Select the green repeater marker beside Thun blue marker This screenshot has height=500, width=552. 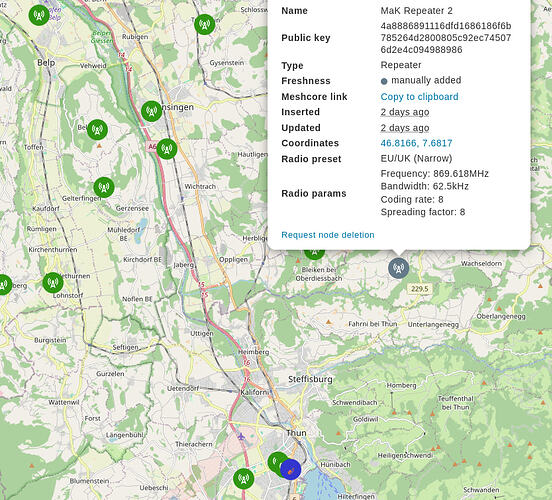pyautogui.click(x=276, y=463)
